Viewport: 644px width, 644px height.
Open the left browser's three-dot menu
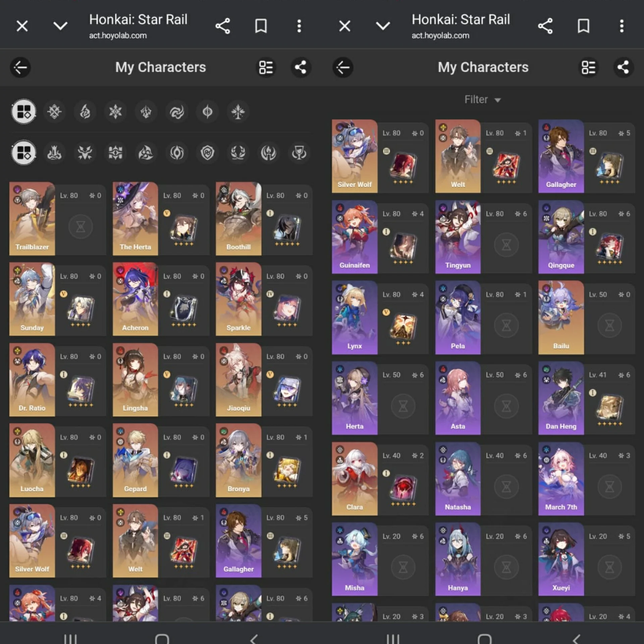click(x=299, y=26)
